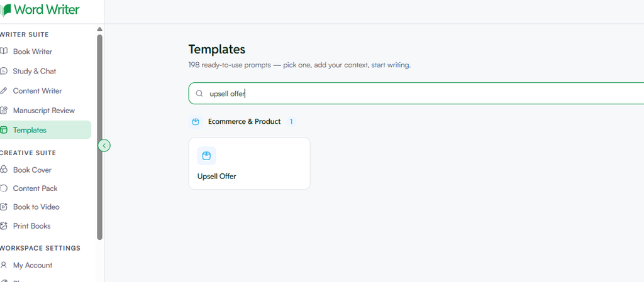This screenshot has width=644, height=282.
Task: Click the sidebar scrollbar up arrow
Action: 99,29
